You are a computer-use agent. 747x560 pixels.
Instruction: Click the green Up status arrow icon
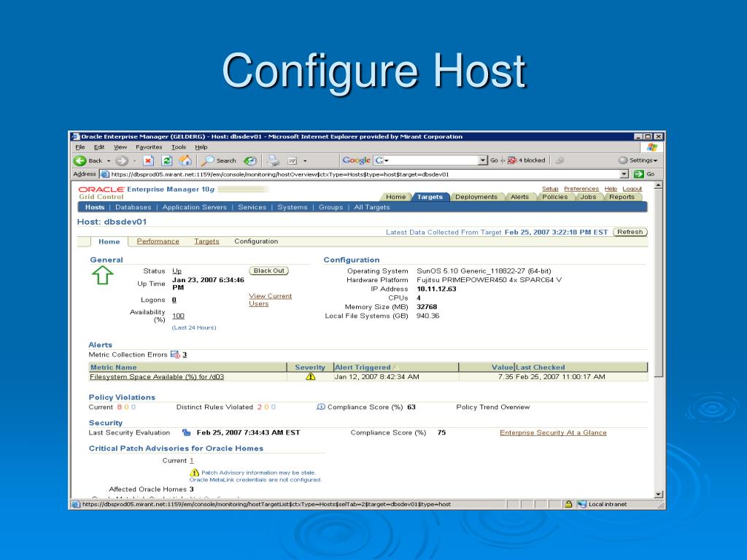pos(102,275)
